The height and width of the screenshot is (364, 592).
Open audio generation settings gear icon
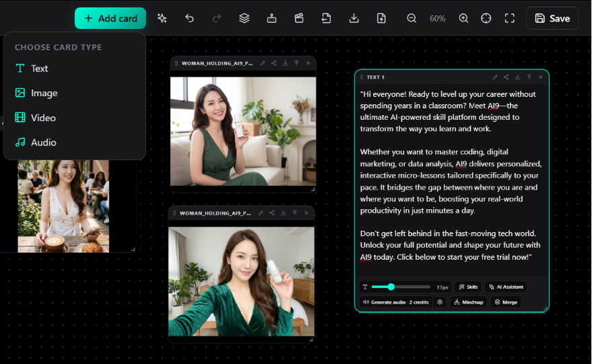440,302
